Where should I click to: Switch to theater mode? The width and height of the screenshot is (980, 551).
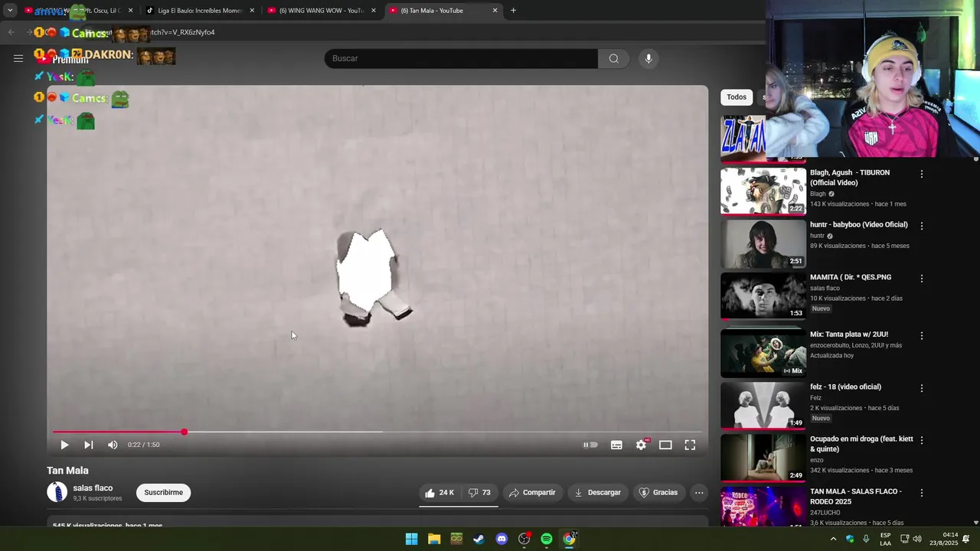[x=665, y=445]
